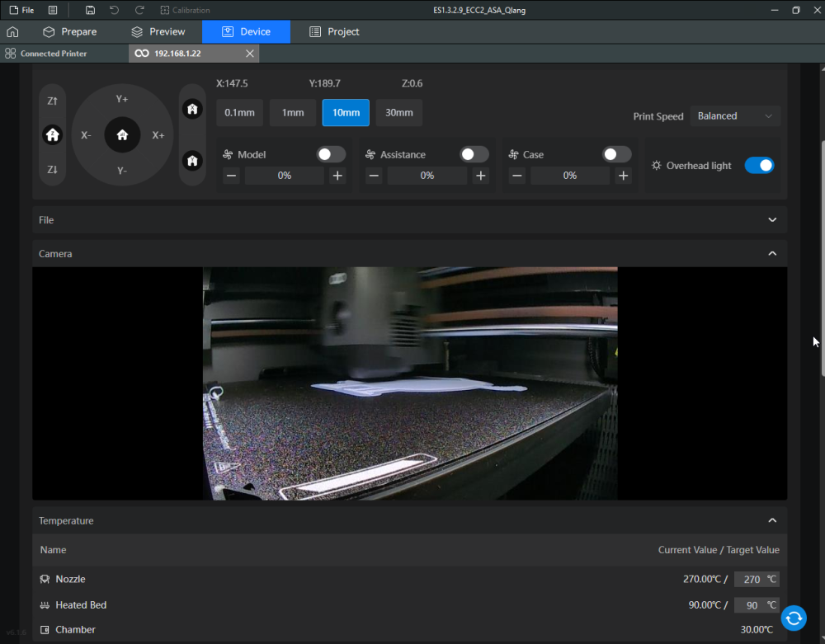
Task: Expand the File section
Action: [772, 220]
